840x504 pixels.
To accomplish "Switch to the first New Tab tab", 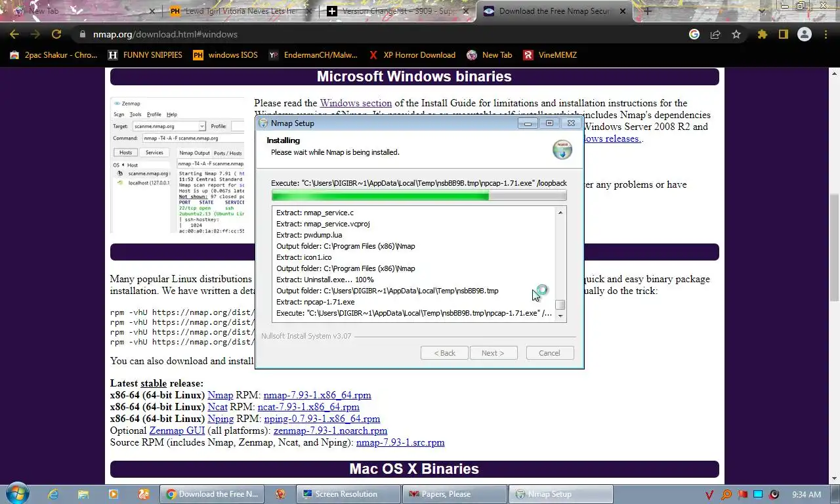I will point(82,10).
